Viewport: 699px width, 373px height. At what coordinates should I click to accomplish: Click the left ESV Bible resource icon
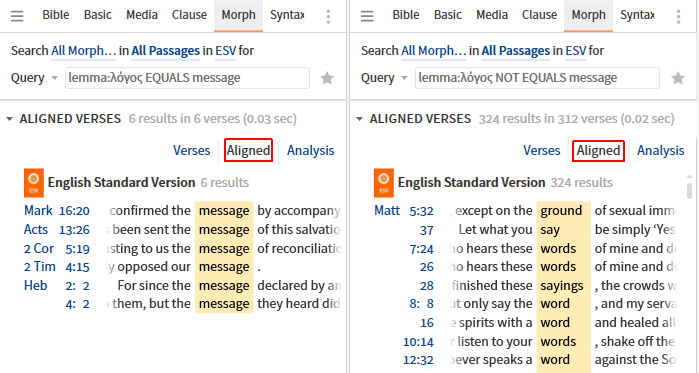(x=34, y=183)
